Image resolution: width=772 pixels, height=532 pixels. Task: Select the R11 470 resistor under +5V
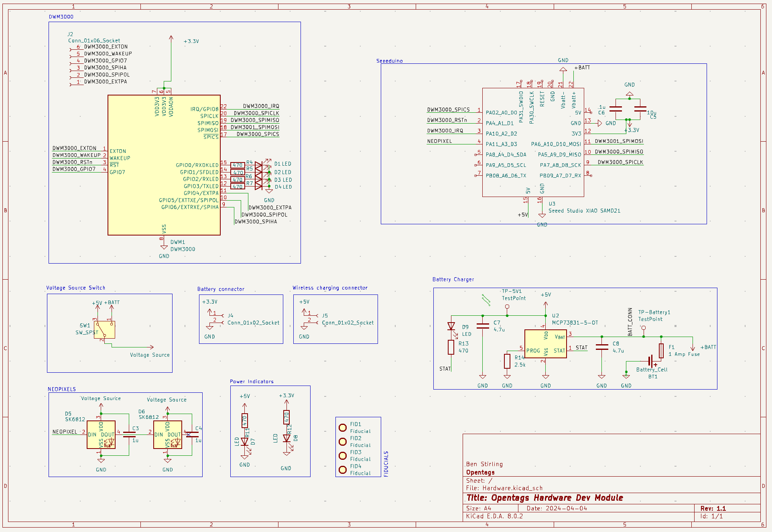pyautogui.click(x=245, y=420)
